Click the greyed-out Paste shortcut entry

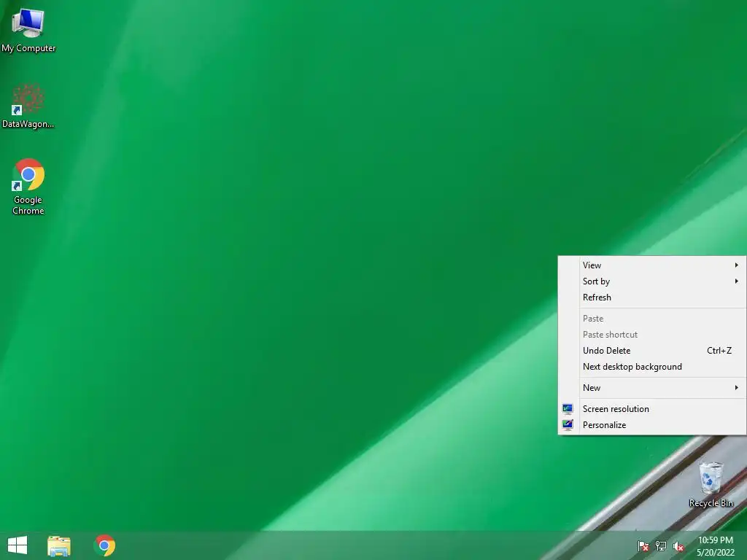pos(651,335)
